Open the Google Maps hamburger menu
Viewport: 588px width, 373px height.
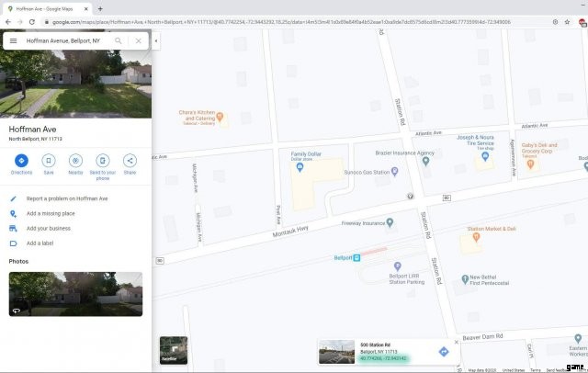click(x=14, y=41)
